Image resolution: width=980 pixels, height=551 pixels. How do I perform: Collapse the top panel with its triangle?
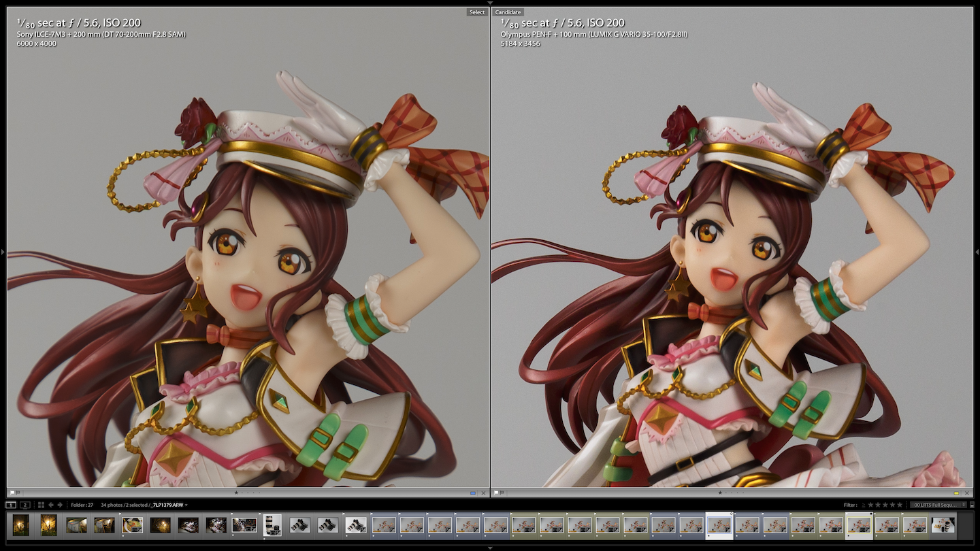490,3
